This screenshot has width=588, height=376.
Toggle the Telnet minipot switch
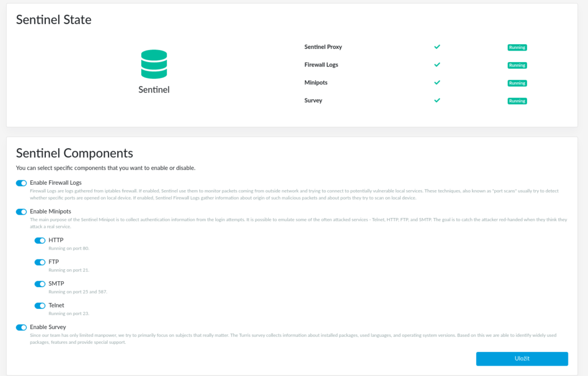pyautogui.click(x=40, y=306)
